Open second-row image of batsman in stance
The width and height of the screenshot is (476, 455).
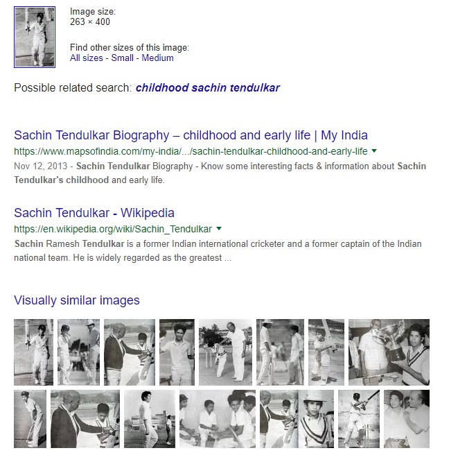pyautogui.click(x=30, y=419)
